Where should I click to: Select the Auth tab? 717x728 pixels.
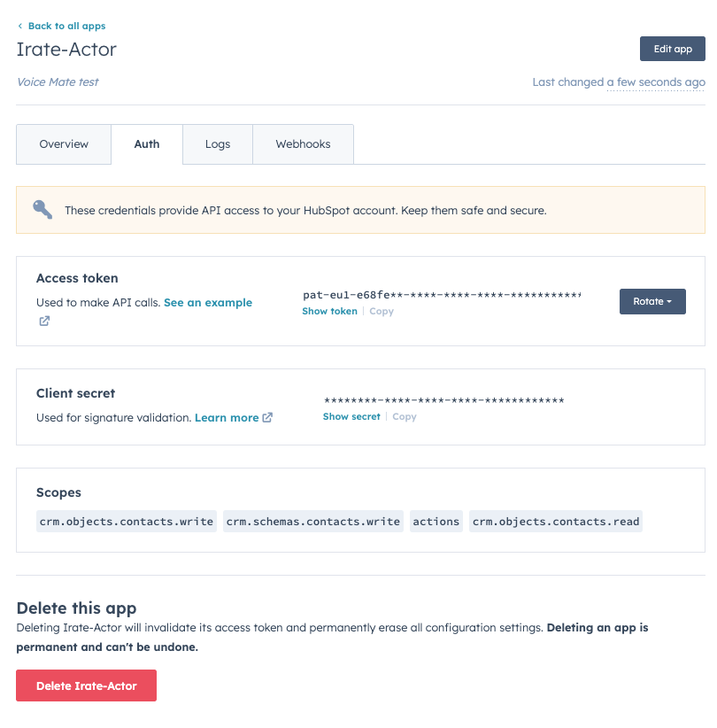(147, 144)
